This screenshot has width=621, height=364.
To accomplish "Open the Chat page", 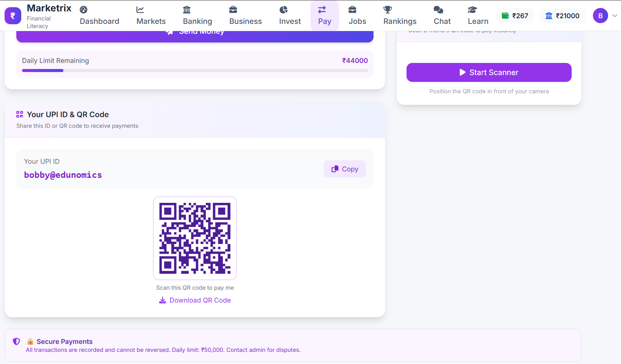I will click(442, 16).
